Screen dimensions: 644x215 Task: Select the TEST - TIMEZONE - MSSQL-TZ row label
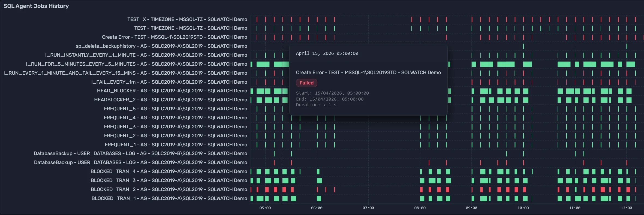(x=191, y=28)
